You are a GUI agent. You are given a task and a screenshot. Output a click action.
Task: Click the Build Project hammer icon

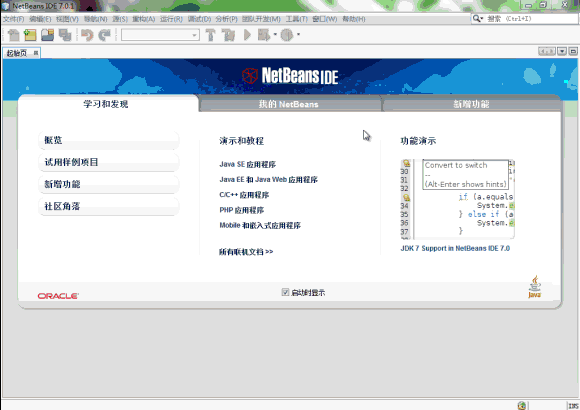pos(210,35)
